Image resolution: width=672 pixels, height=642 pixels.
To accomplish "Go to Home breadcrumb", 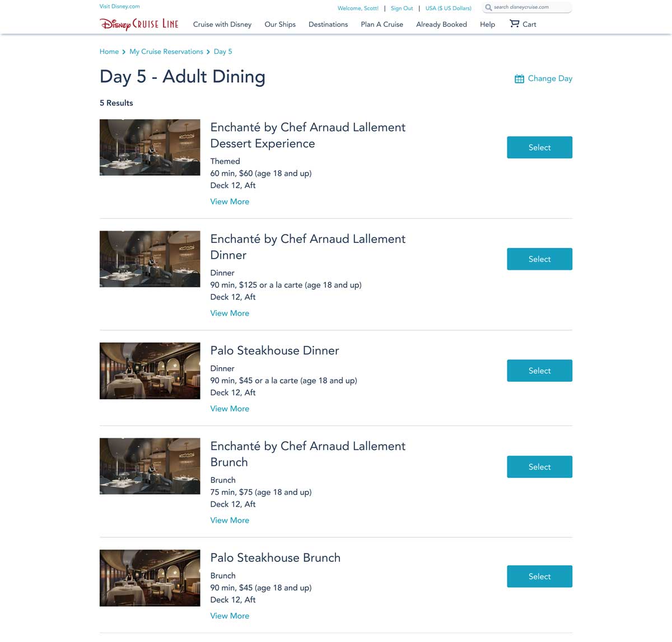I will [x=109, y=51].
